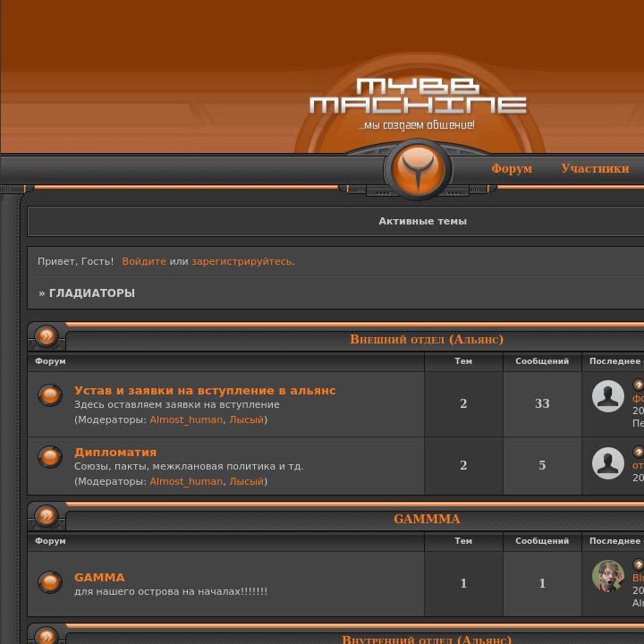The width and height of the screenshot is (644, 644).
Task: Click last poster avatar in GAMMA row
Action: [608, 576]
